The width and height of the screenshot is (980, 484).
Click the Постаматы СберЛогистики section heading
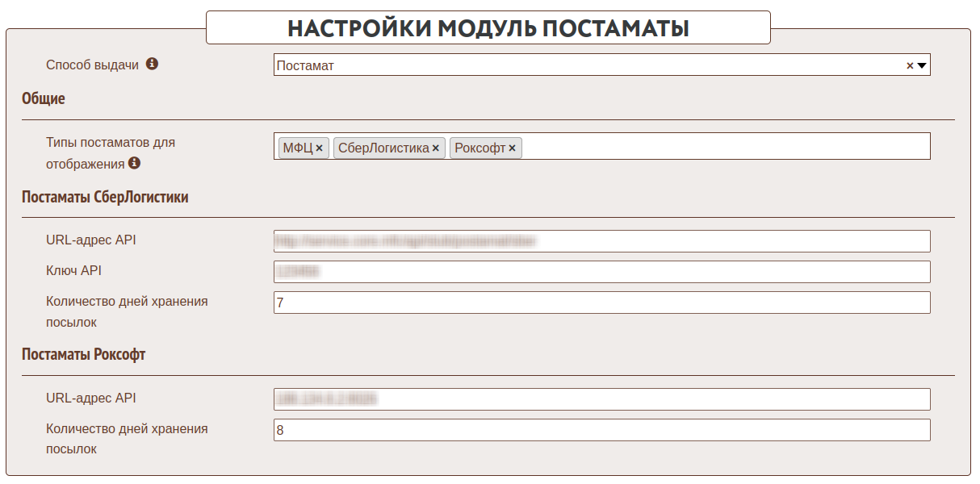tap(105, 197)
